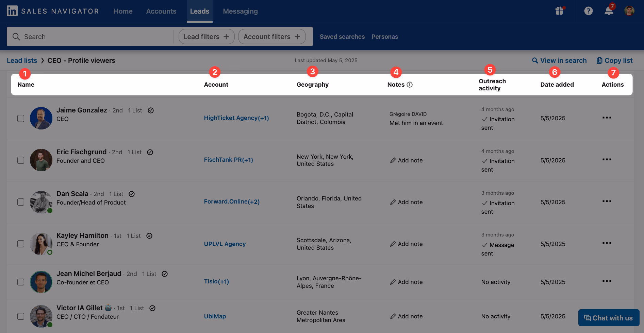The image size is (644, 333).
Task: Select the checkbox for Dan Scala
Action: tap(21, 202)
